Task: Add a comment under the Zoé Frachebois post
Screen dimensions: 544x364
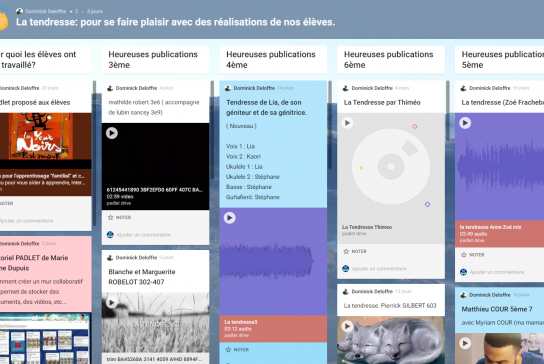Action: click(497, 272)
